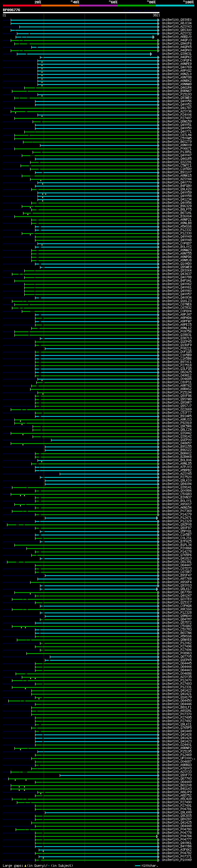Select the UniRef100_Q39142 label

point(177,436)
